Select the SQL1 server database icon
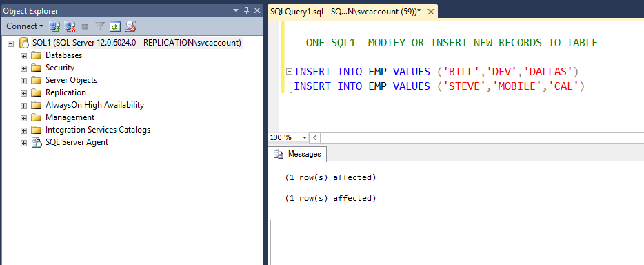This screenshot has height=265, width=644. [x=24, y=43]
